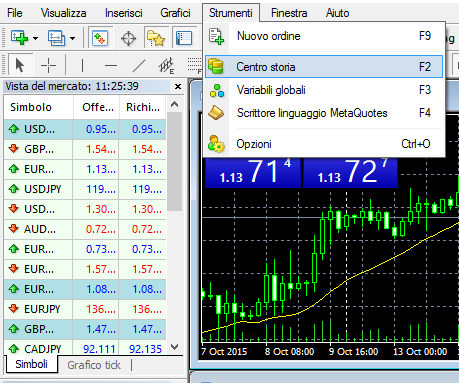
Task: Select the equidistant channel tool
Action: click(x=167, y=65)
